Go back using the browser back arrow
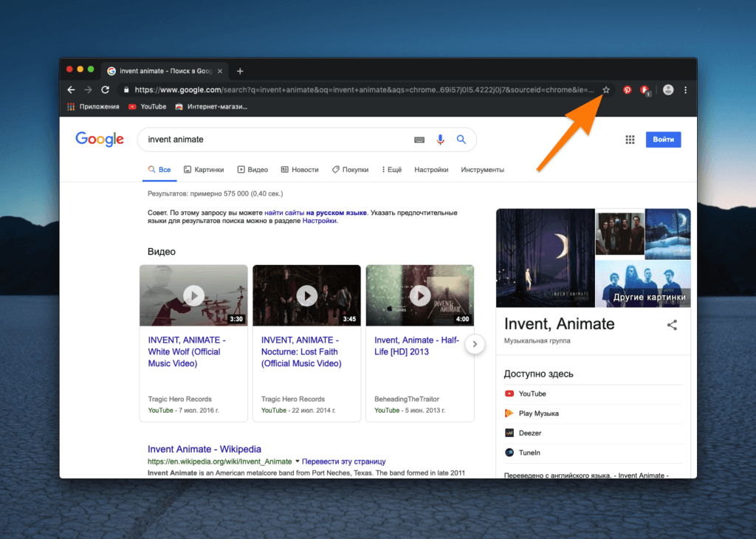 71,89
